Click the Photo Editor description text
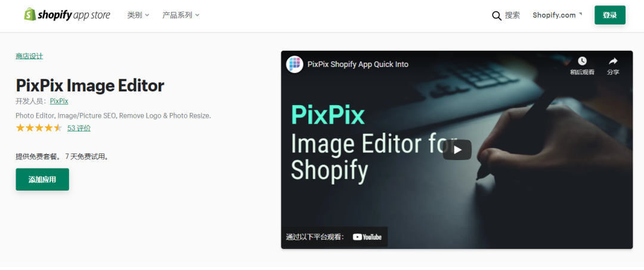Image resolution: width=644 pixels, height=270 pixels. pos(113,116)
